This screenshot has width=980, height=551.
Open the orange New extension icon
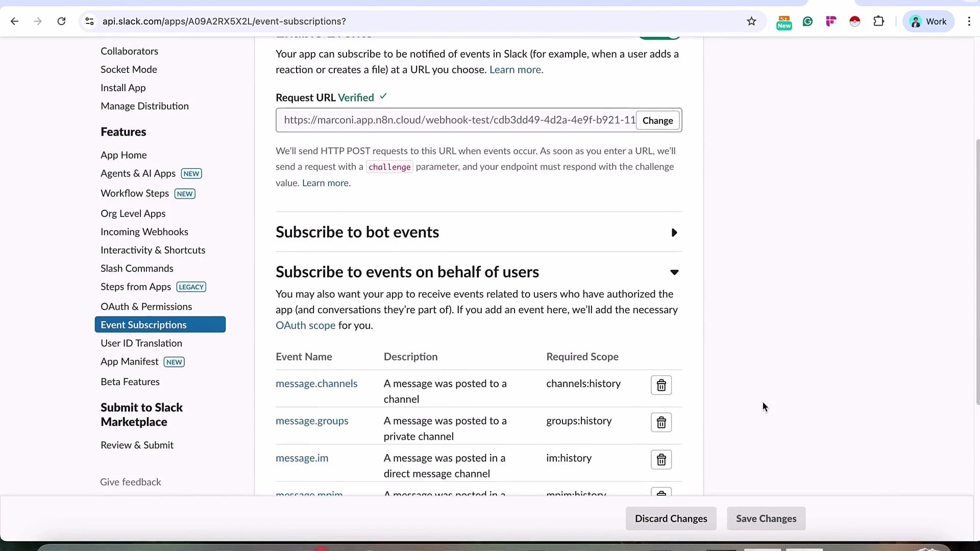pyautogui.click(x=784, y=22)
